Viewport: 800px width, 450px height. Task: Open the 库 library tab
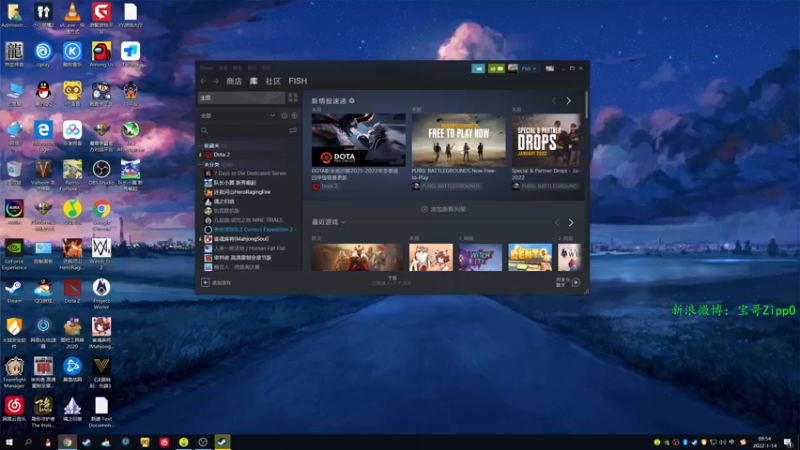[254, 81]
